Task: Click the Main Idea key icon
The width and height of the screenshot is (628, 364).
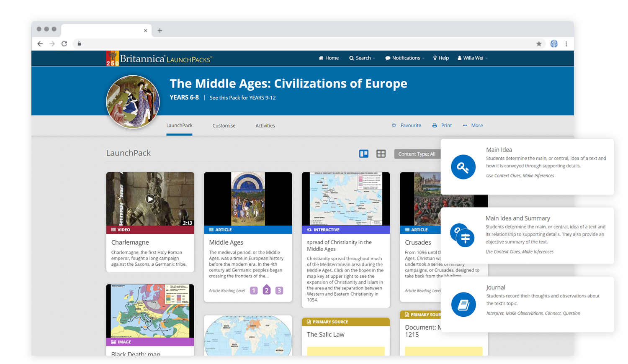Action: coord(463,167)
